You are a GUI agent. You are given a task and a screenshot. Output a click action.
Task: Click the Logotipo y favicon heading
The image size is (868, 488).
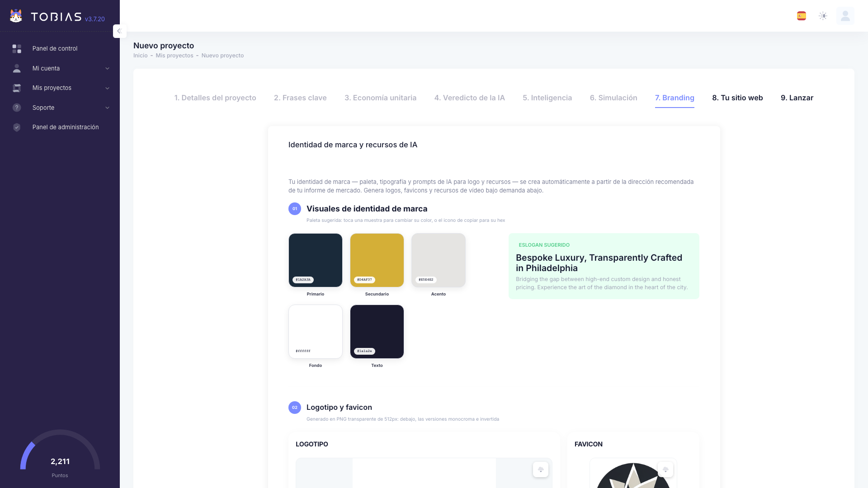click(x=339, y=408)
